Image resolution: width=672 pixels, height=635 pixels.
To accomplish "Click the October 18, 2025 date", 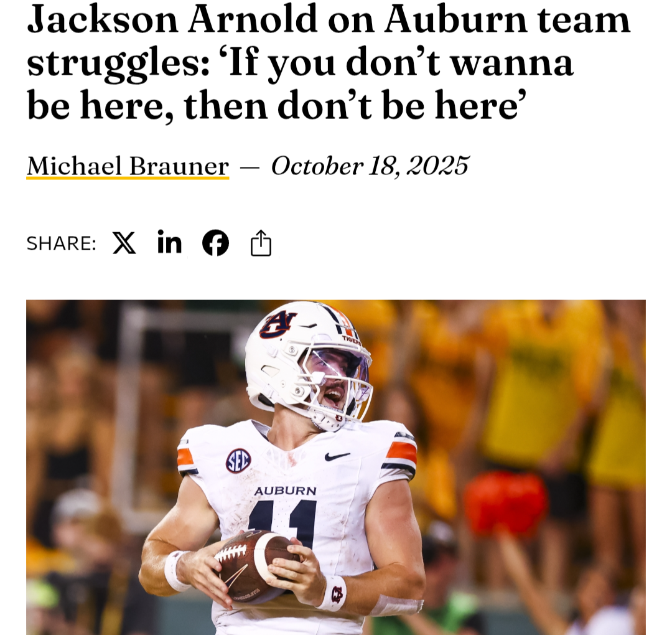I will tap(370, 166).
